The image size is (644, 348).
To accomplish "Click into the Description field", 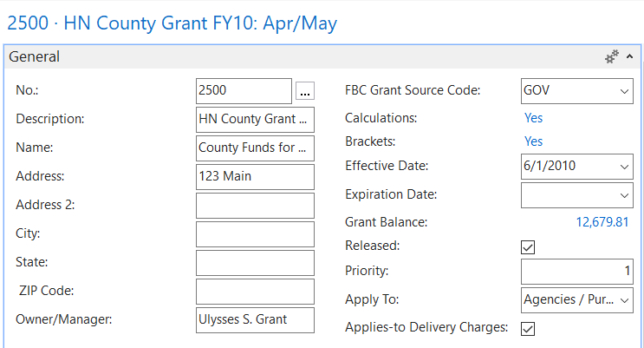I will [255, 119].
